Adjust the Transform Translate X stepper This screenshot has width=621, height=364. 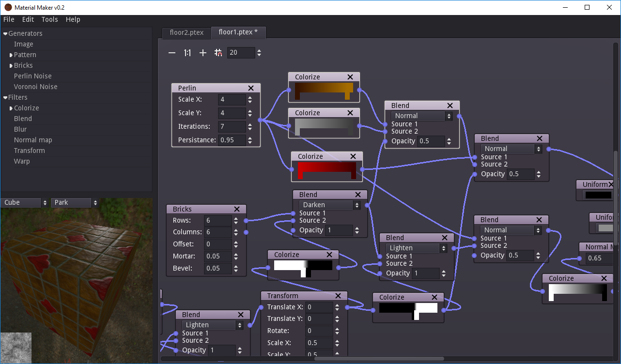pyautogui.click(x=338, y=307)
